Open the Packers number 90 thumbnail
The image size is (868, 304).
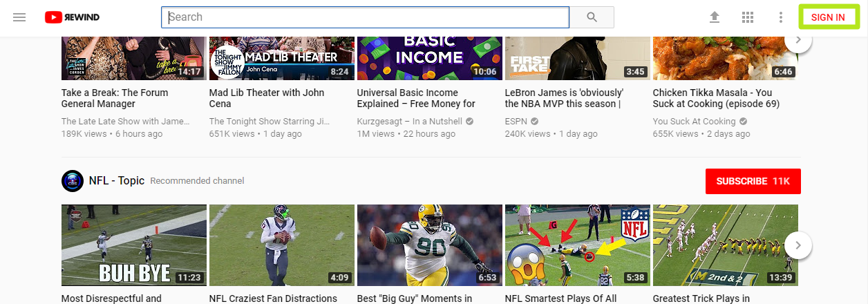click(x=430, y=245)
